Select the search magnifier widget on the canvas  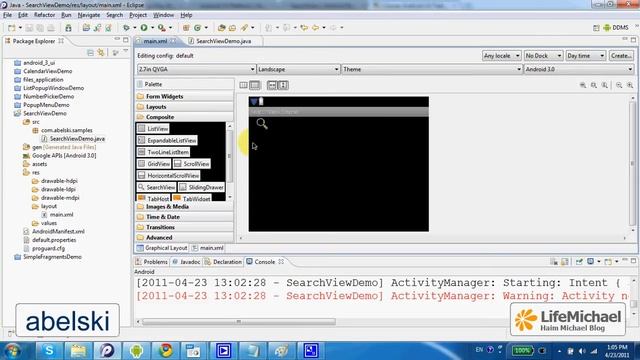[x=262, y=124]
